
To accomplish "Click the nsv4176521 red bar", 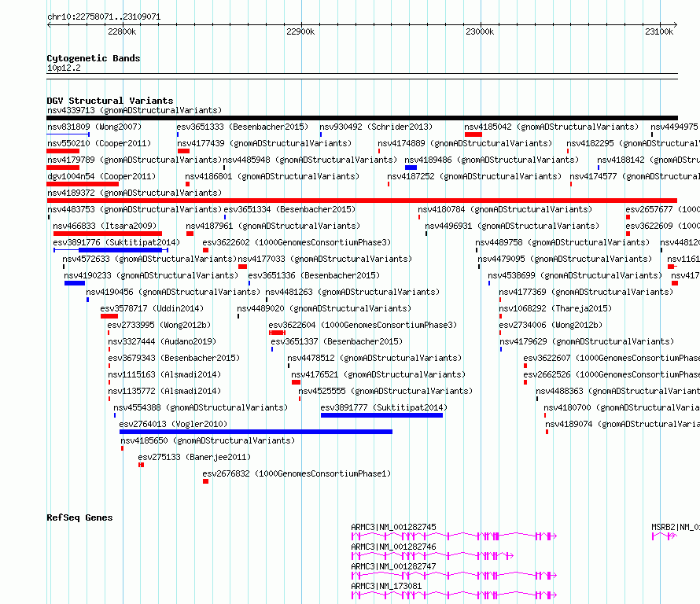I will 296,382.
